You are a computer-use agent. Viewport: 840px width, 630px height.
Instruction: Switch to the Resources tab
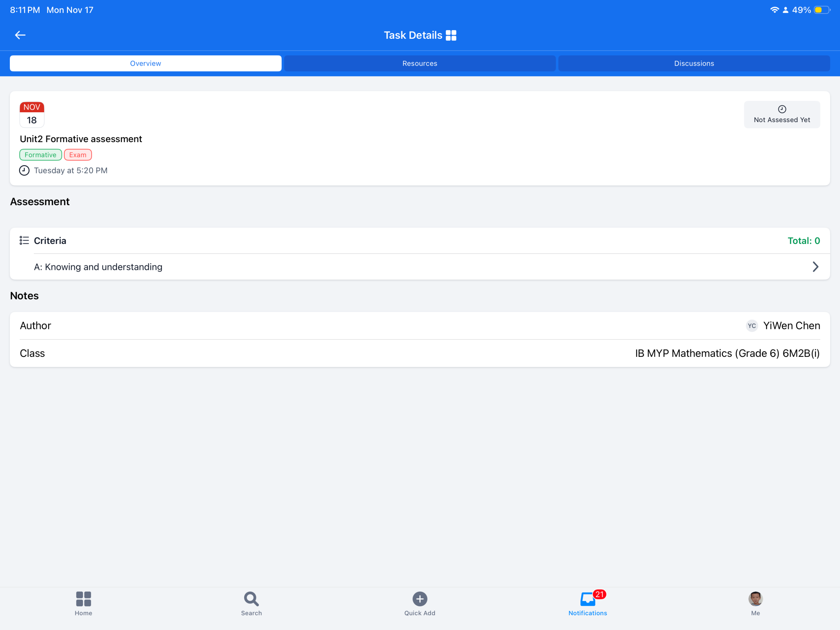[420, 63]
